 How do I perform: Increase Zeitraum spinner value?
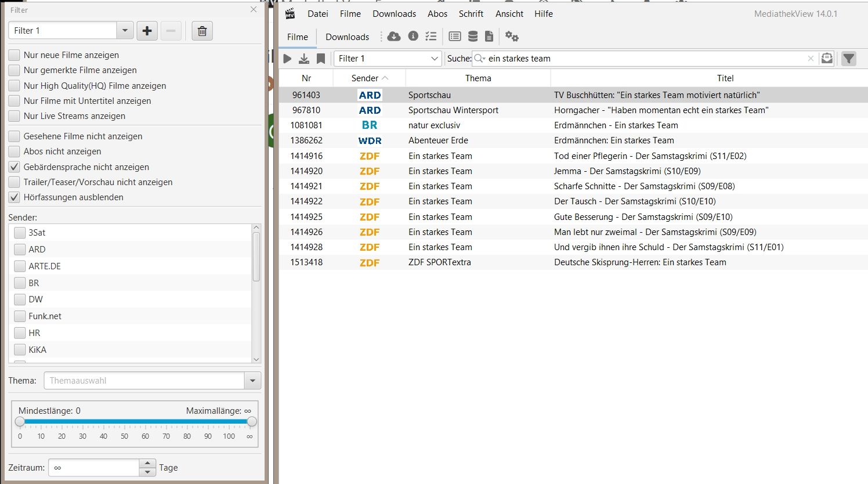tap(147, 464)
